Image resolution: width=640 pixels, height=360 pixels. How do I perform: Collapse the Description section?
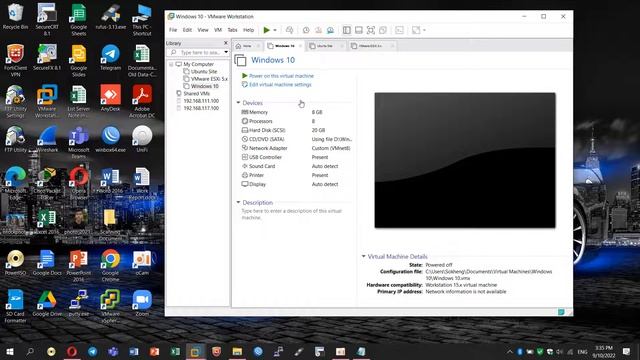pyautogui.click(x=238, y=202)
